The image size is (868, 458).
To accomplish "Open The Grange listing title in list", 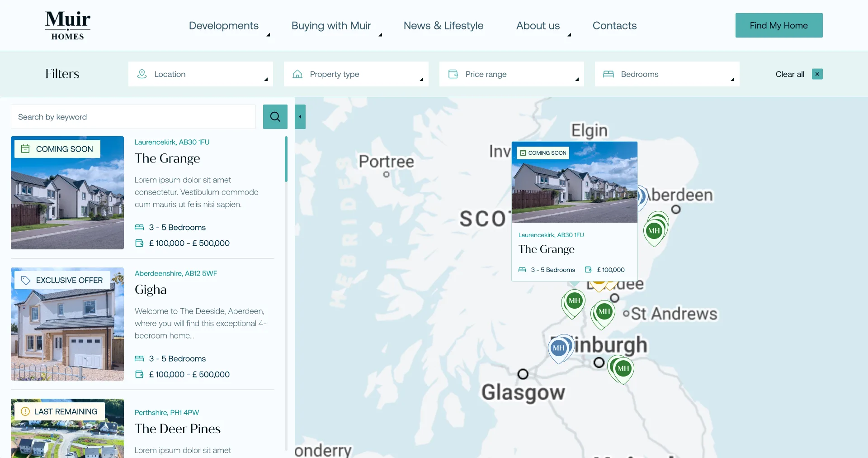I will (x=167, y=158).
